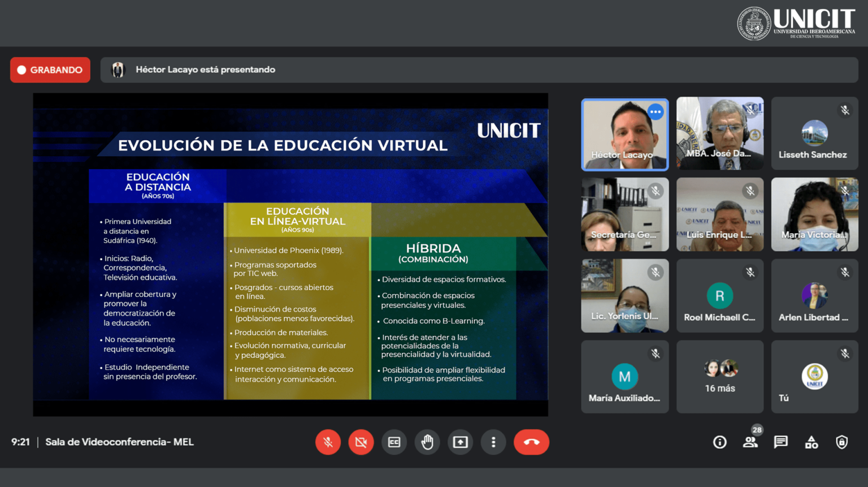This screenshot has height=487, width=868.
Task: Raise your hand
Action: pyautogui.click(x=427, y=442)
